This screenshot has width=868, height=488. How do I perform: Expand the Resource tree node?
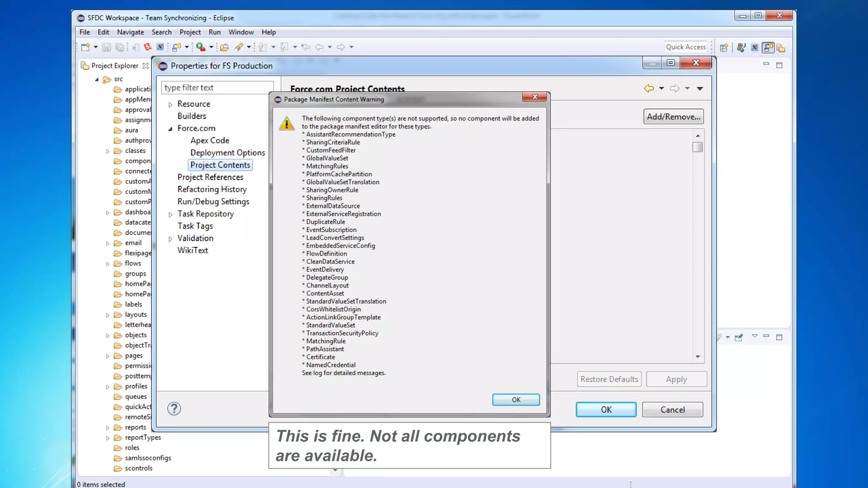pyautogui.click(x=170, y=105)
